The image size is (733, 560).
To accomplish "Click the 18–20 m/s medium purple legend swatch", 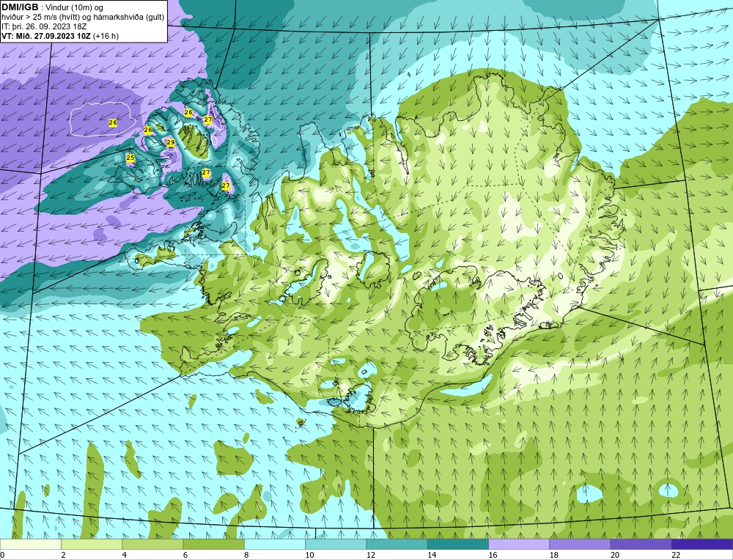I will (x=580, y=544).
